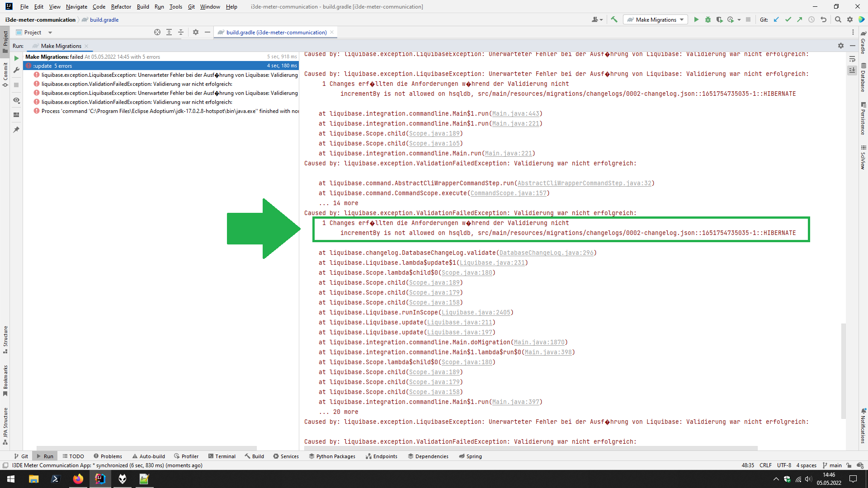Open user account dropdown in toolbar
868x488 pixels.
597,19
